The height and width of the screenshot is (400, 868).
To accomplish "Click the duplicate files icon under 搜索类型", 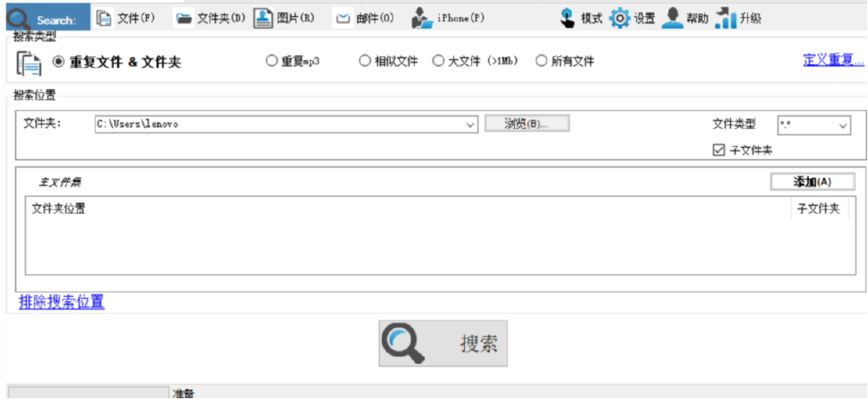I will click(x=30, y=63).
